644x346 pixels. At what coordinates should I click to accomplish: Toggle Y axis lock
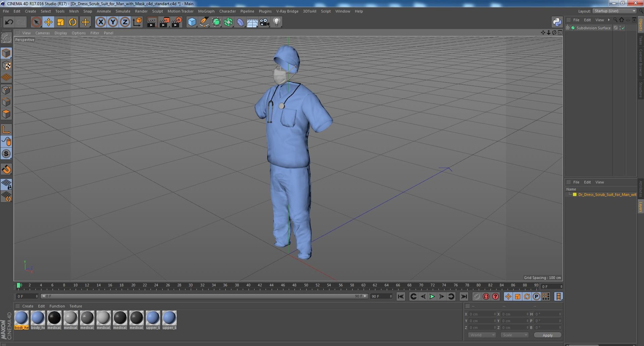(113, 22)
